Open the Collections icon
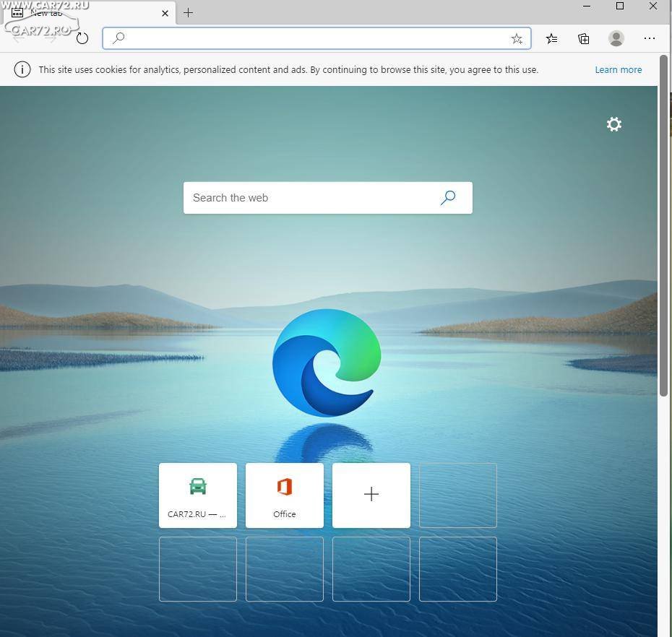Screen dimensions: 672x637 click(583, 38)
